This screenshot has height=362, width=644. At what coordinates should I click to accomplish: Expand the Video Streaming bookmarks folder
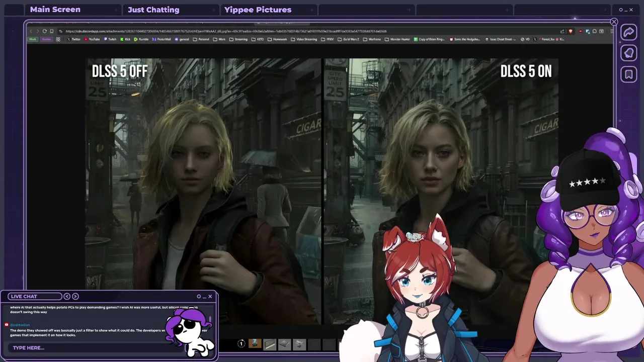click(x=304, y=39)
